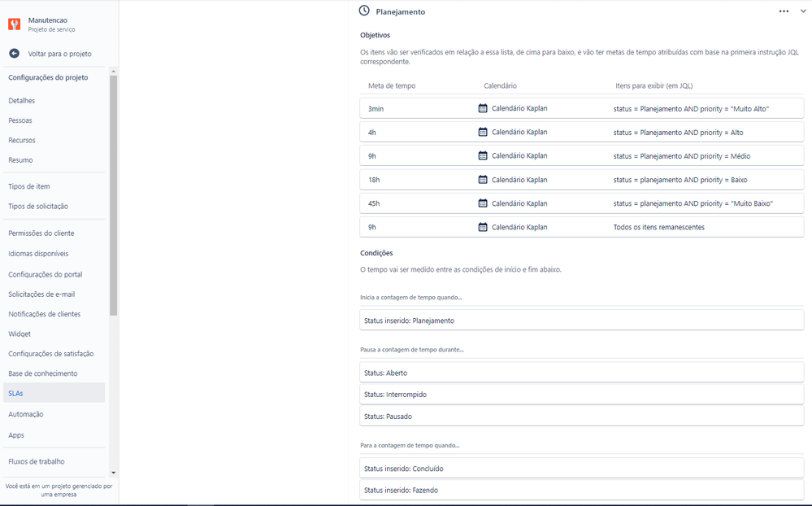Click stop condition Status inserido: Fazendo
The width and height of the screenshot is (812, 506).
coord(581,490)
